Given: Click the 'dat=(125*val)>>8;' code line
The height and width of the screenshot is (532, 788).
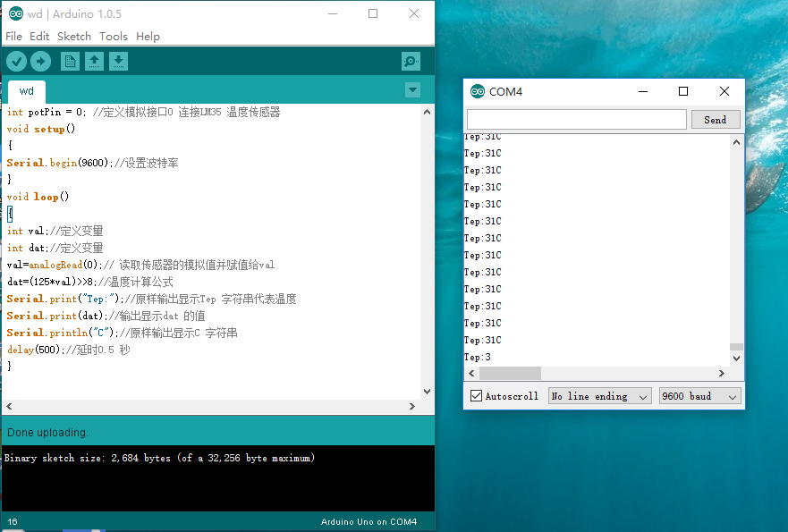Looking at the screenshot, I should click(90, 282).
